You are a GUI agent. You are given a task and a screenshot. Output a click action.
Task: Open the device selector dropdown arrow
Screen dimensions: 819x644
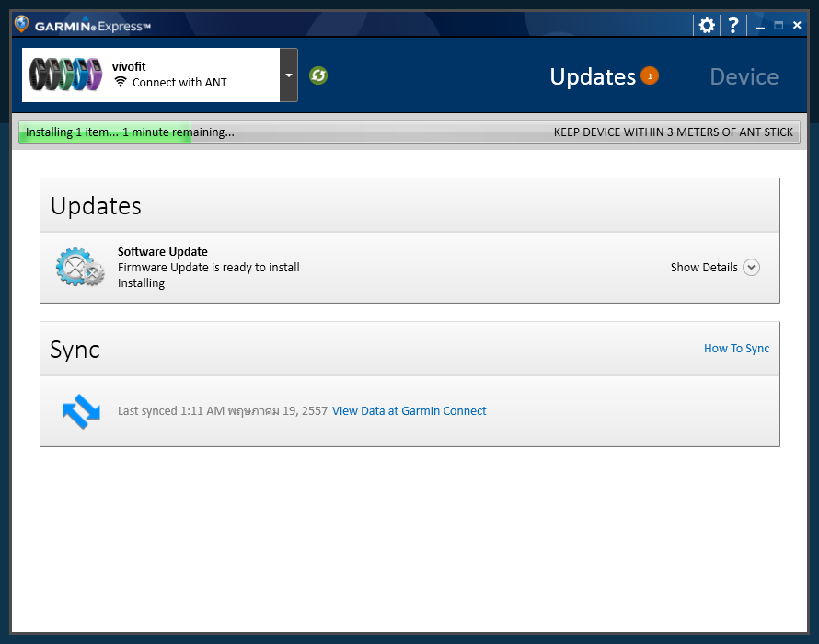click(289, 75)
